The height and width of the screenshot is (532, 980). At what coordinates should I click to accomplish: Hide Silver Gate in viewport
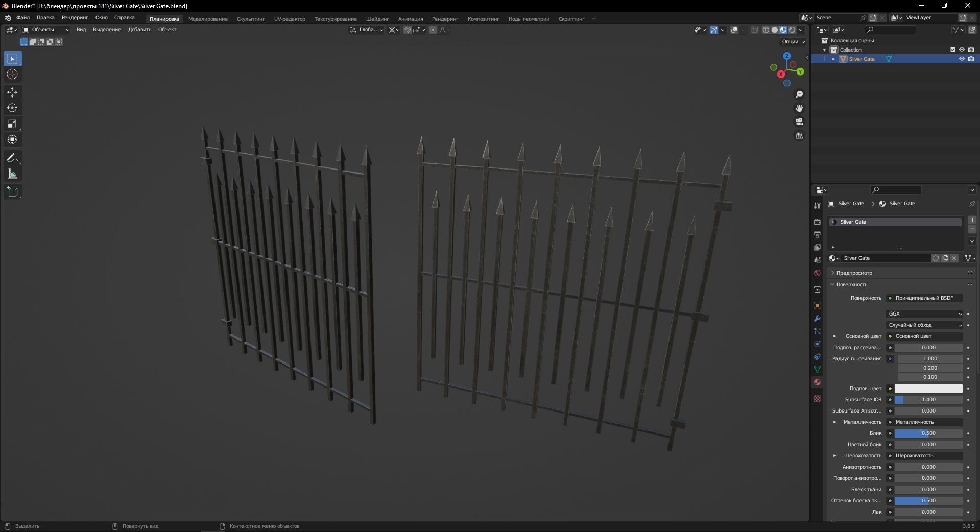coord(962,59)
